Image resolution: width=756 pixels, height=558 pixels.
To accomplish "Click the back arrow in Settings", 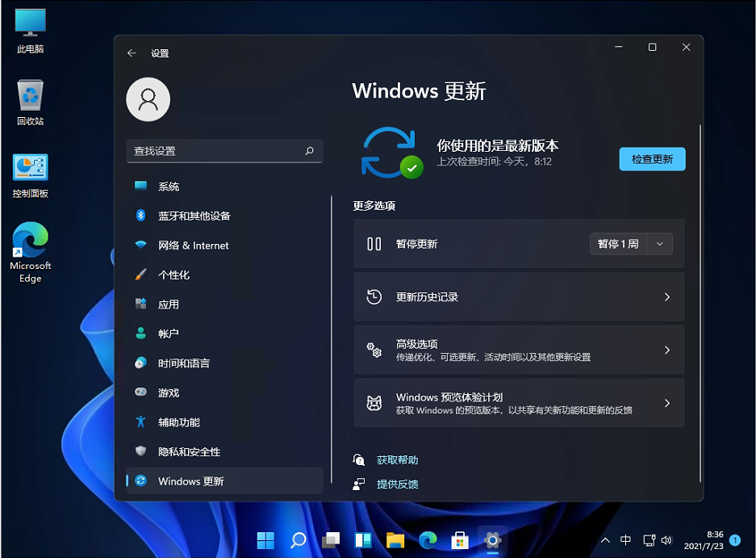I will point(132,52).
